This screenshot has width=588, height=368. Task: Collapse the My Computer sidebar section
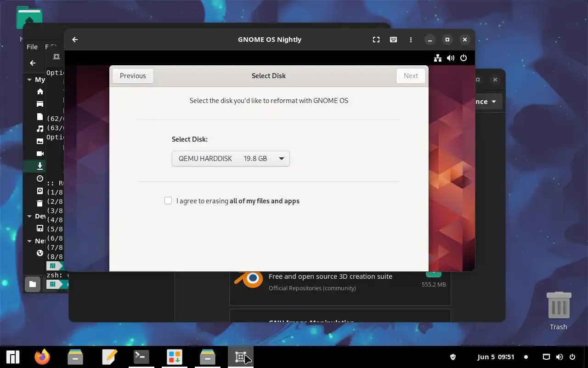point(29,80)
